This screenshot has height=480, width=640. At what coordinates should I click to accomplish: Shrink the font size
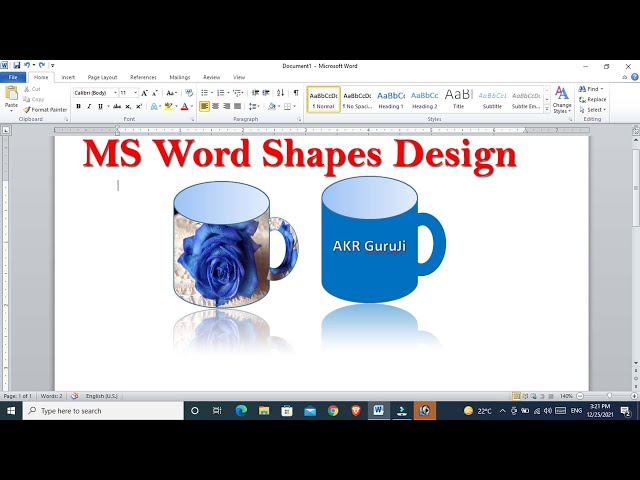point(155,93)
